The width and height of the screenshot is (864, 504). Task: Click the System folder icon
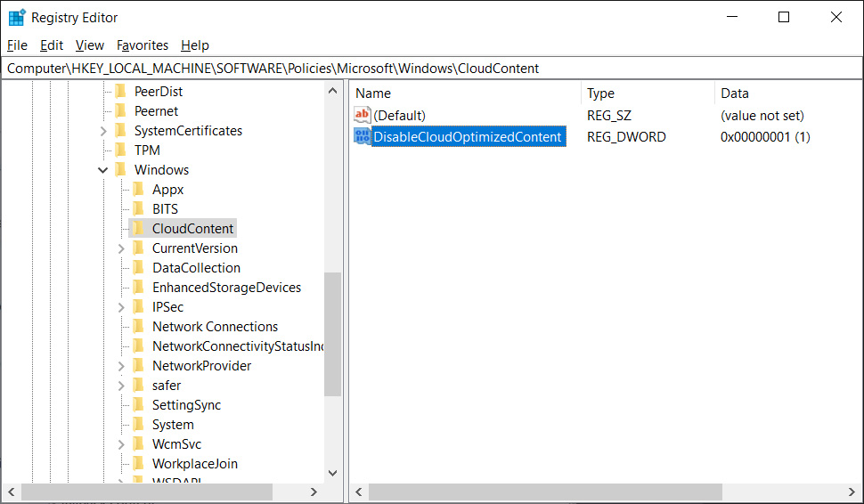click(x=139, y=424)
